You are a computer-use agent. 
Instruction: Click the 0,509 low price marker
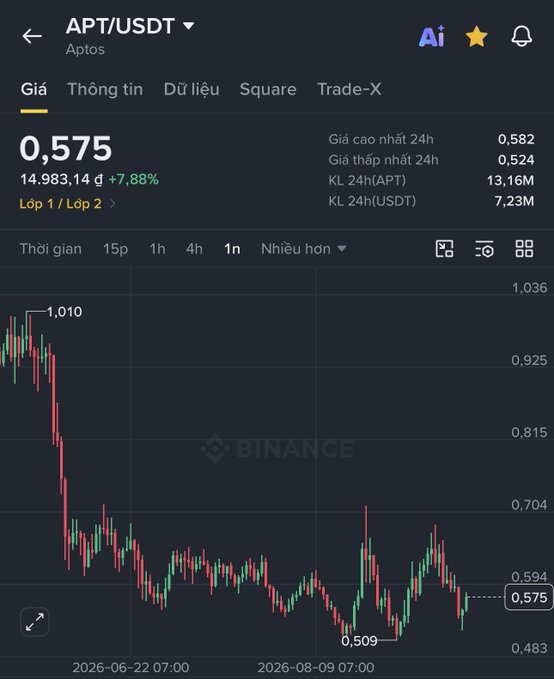(x=359, y=641)
